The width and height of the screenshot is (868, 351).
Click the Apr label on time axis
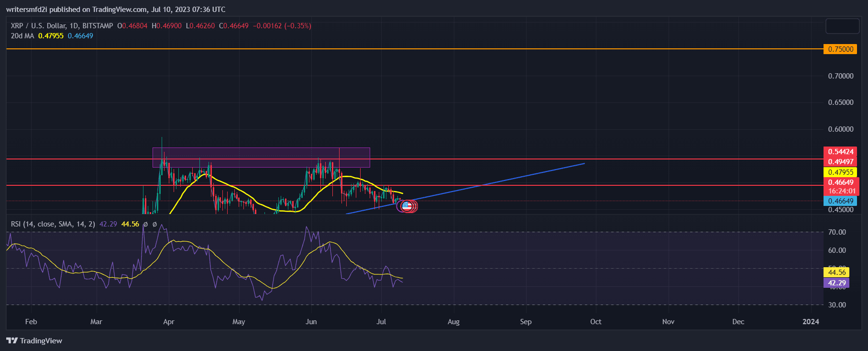[168, 322]
